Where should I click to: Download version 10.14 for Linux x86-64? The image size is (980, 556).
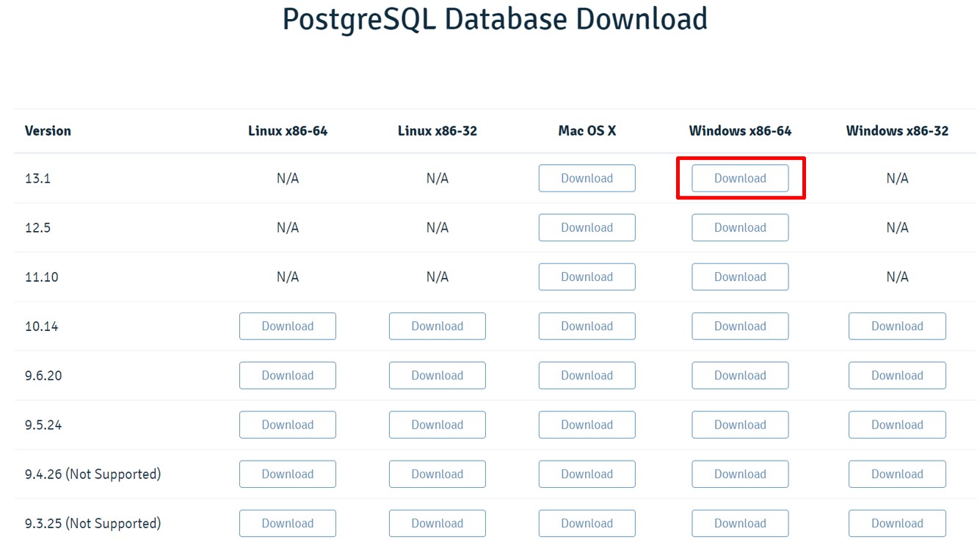pos(287,326)
